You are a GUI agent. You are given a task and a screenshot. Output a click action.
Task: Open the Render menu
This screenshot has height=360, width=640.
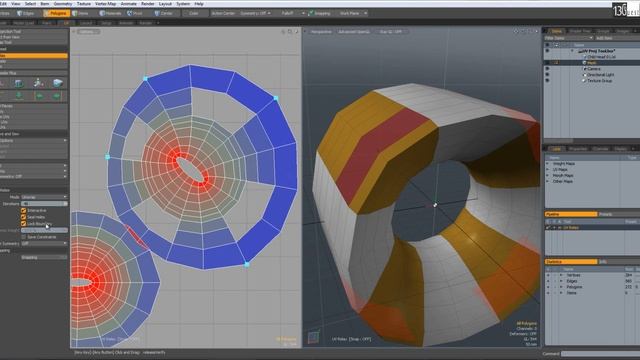click(148, 4)
